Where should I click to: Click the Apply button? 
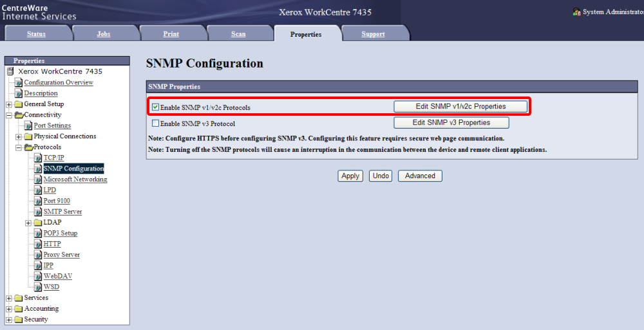click(350, 176)
